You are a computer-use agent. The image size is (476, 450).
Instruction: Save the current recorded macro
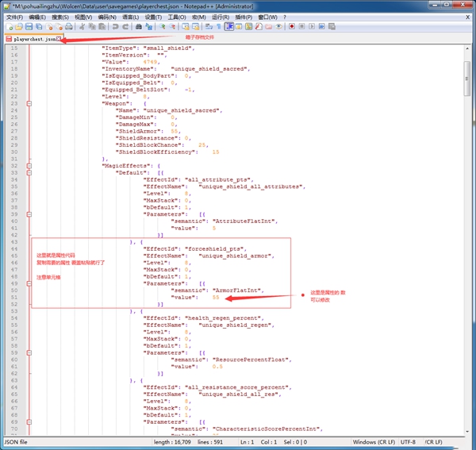tap(332, 27)
